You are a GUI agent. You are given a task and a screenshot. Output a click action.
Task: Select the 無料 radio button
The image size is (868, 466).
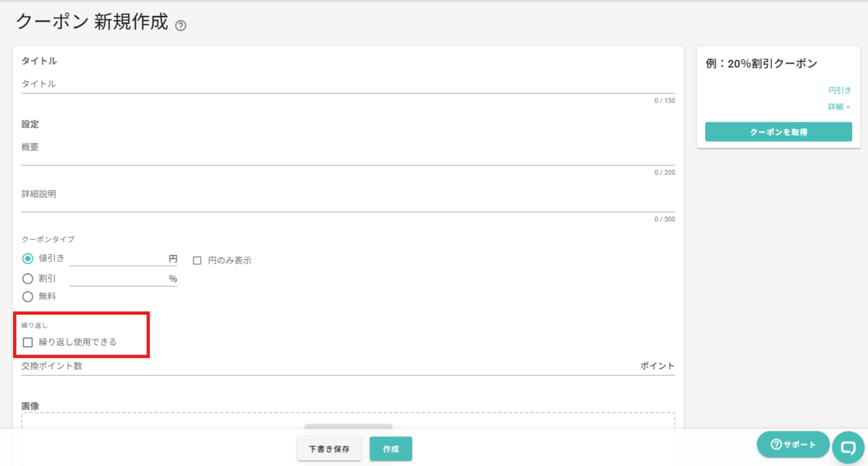[28, 296]
